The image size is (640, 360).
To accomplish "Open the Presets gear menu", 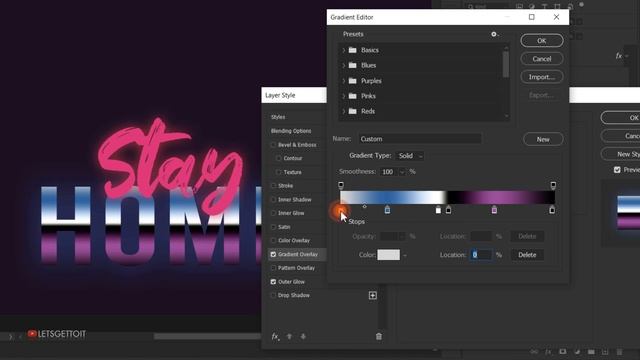I will [494, 34].
